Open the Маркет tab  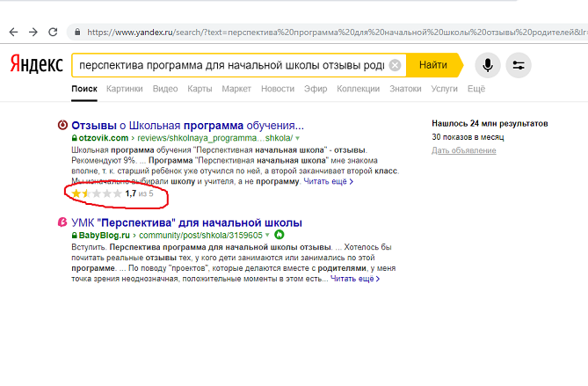pos(236,89)
